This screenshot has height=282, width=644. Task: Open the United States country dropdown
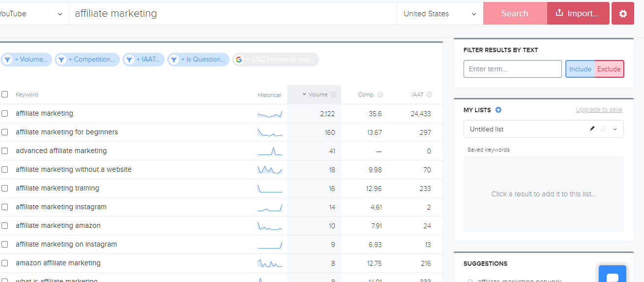(x=440, y=14)
